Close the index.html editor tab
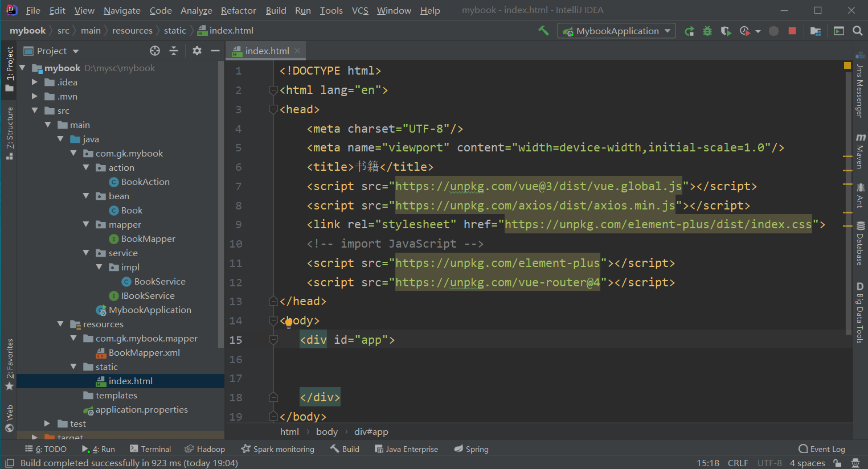This screenshot has width=868, height=469. point(297,51)
